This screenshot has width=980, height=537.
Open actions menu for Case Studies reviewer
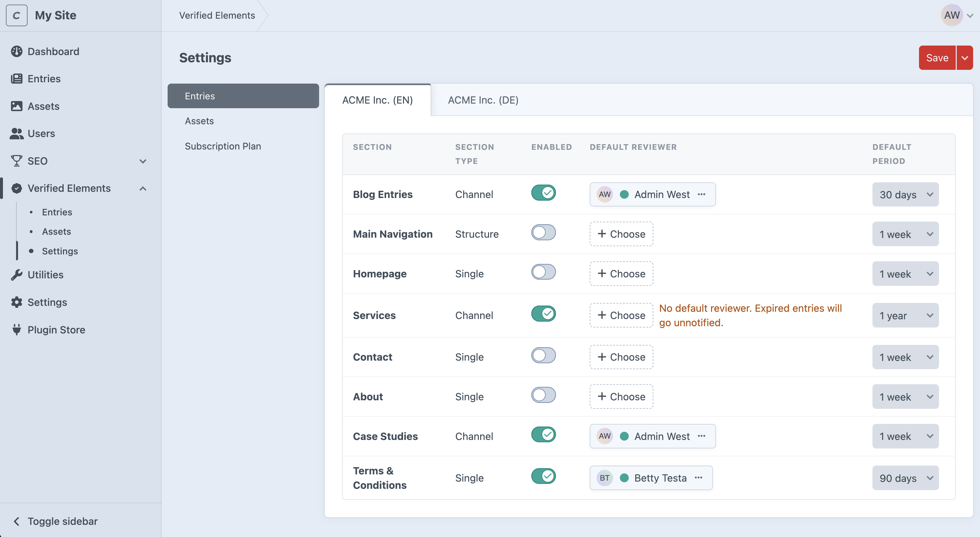(x=702, y=436)
